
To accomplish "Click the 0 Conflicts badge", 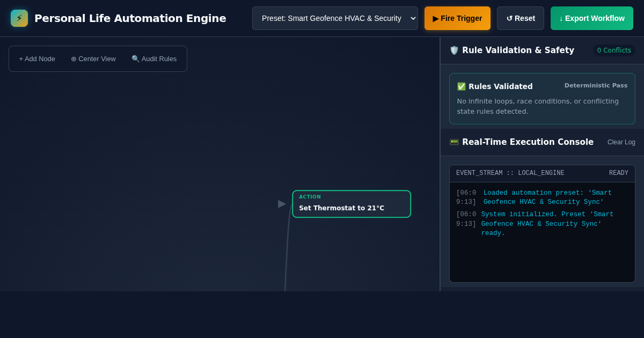I will [x=614, y=50].
